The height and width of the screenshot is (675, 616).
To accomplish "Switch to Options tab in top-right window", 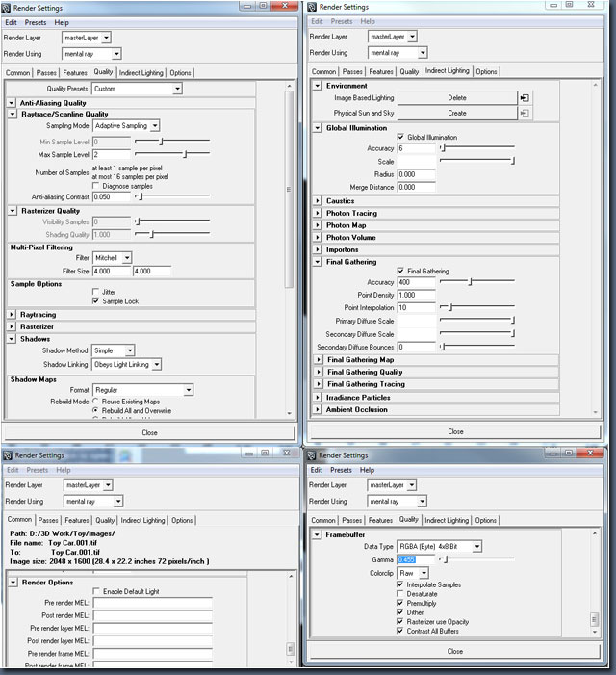I will pyautogui.click(x=486, y=72).
